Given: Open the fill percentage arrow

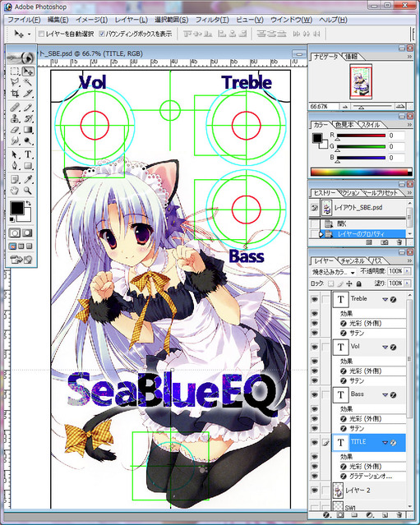Looking at the screenshot, I should 408,283.
